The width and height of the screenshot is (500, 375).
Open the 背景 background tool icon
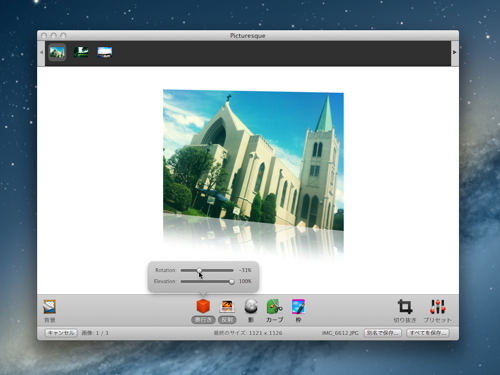(x=49, y=307)
